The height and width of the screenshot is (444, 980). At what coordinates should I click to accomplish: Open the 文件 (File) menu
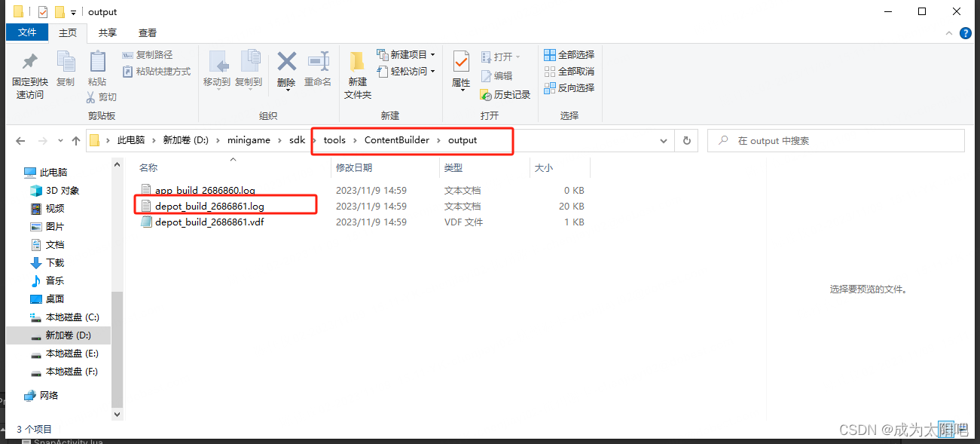pyautogui.click(x=27, y=32)
